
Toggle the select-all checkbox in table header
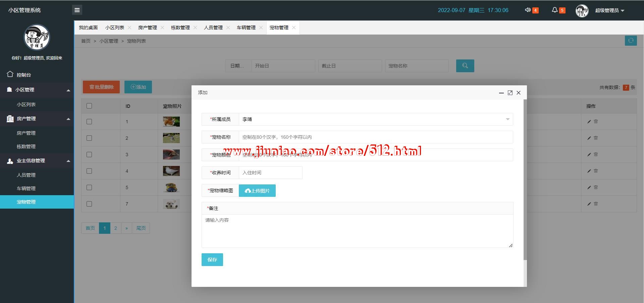[89, 106]
